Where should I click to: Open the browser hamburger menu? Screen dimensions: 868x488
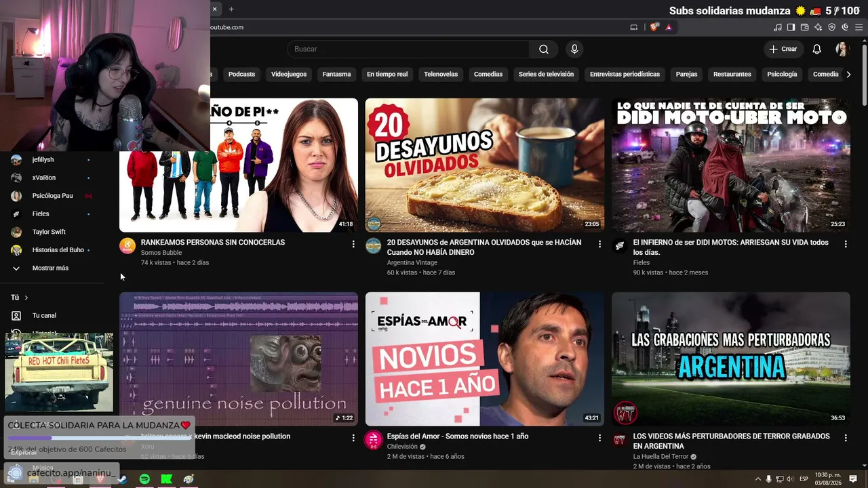click(x=859, y=27)
